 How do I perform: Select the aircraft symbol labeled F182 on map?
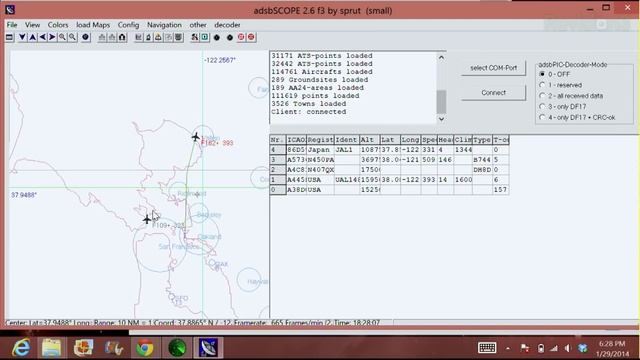196,137
